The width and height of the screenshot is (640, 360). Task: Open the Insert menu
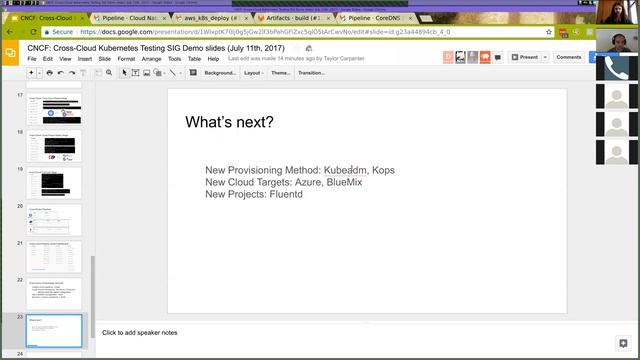pos(85,59)
